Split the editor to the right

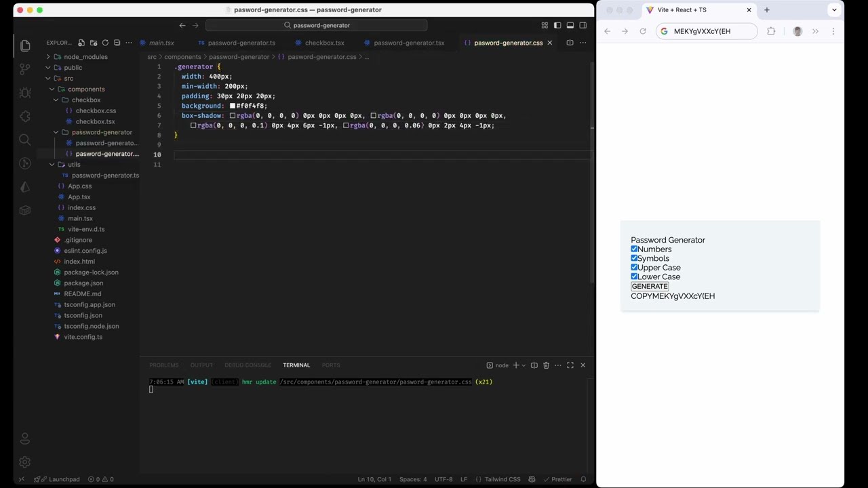(x=570, y=43)
